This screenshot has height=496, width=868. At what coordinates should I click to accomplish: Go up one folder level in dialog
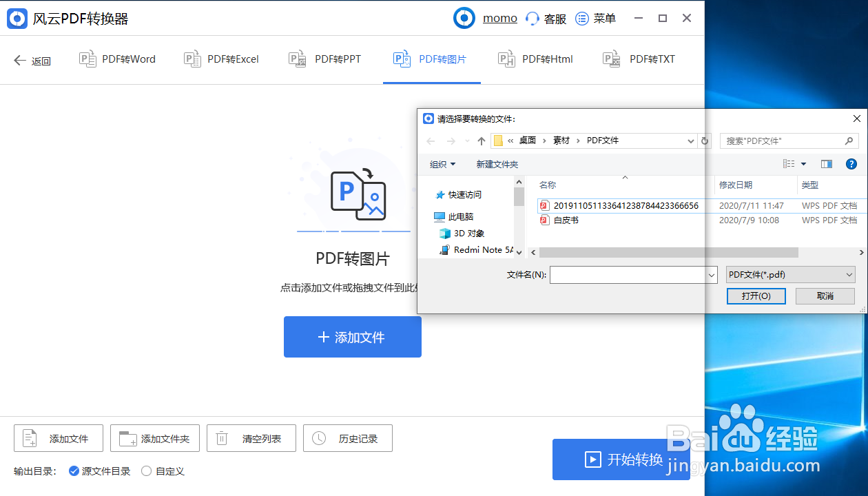tap(482, 141)
